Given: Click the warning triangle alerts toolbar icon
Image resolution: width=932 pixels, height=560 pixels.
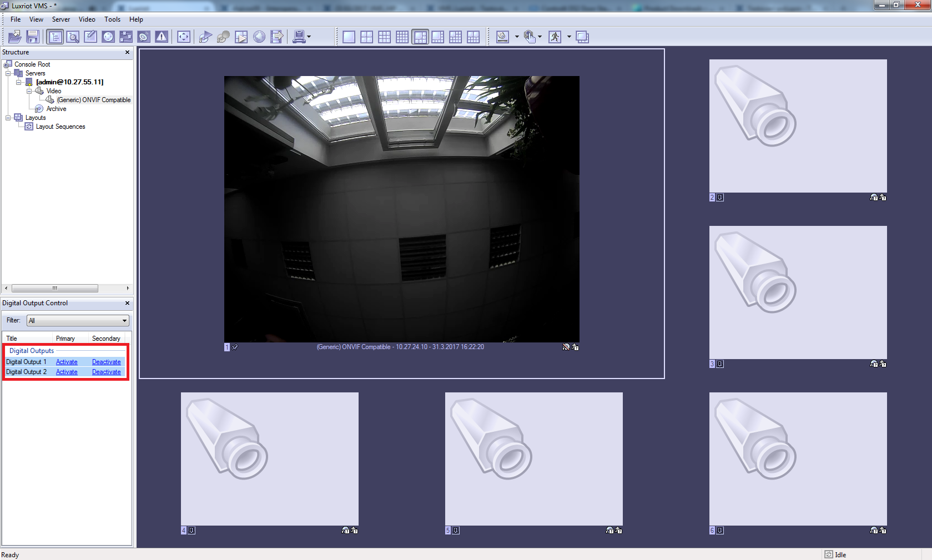Looking at the screenshot, I should [x=162, y=37].
